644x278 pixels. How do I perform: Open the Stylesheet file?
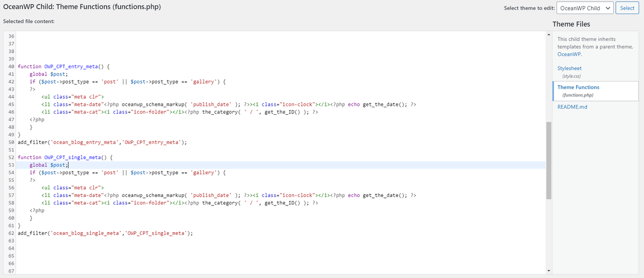570,68
